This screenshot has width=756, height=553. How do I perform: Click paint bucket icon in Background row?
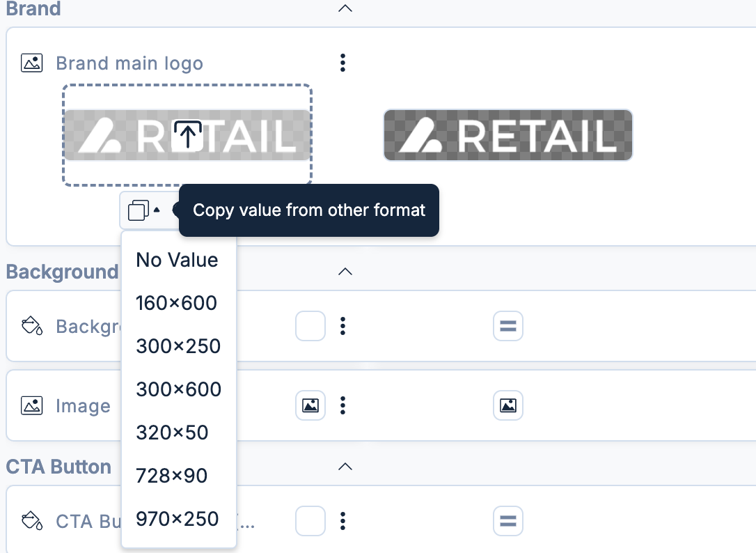[32, 326]
